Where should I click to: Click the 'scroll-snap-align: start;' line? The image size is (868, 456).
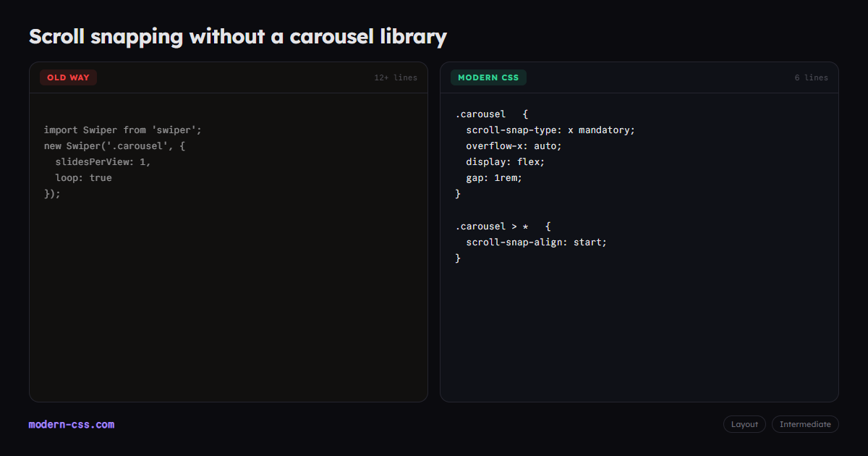tap(536, 242)
